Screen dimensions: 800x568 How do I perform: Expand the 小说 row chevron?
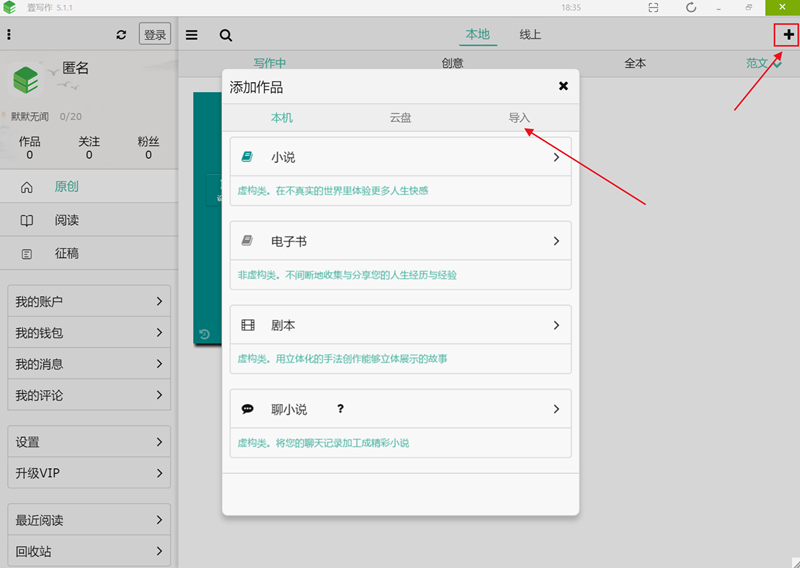click(557, 157)
